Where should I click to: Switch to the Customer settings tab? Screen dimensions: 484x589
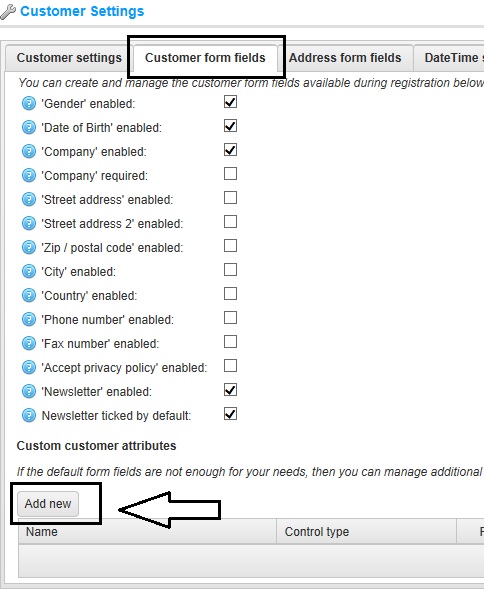[69, 58]
